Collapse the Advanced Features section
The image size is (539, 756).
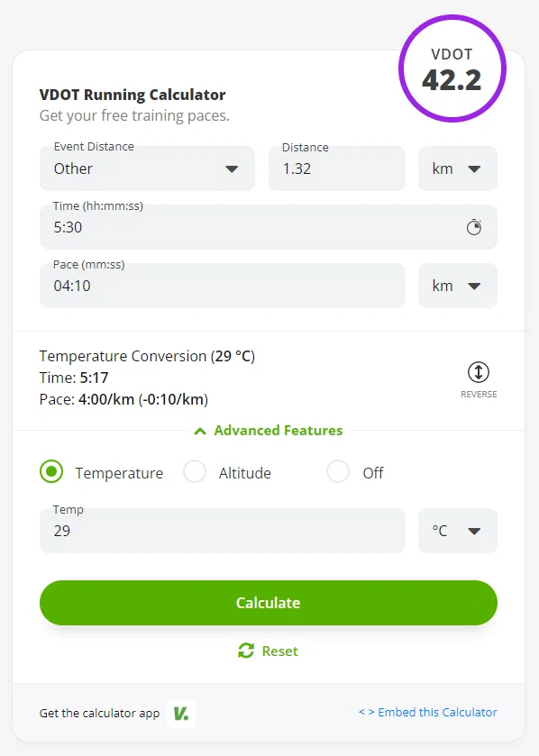(269, 431)
